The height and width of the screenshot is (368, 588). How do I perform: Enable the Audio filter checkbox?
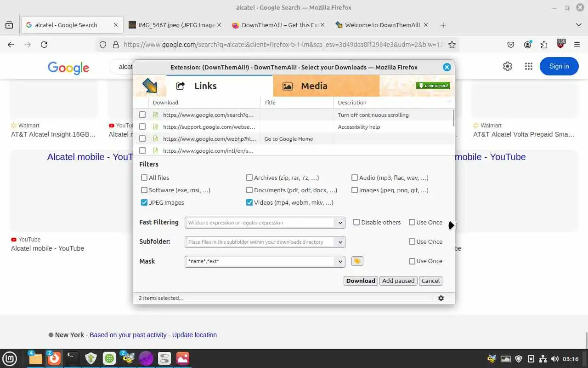coord(355,178)
